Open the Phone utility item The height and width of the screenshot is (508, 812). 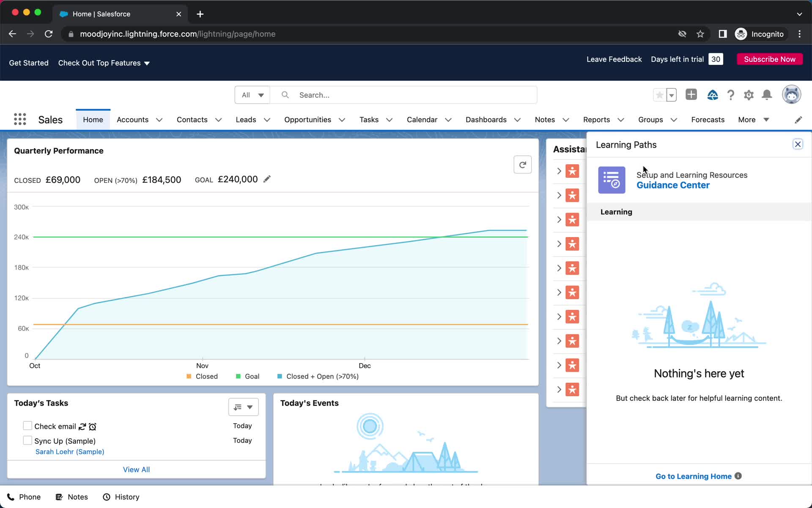(24, 497)
